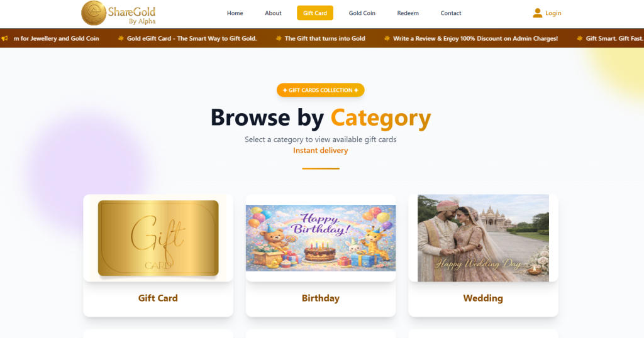
Task: Open the Contact page
Action: point(450,13)
